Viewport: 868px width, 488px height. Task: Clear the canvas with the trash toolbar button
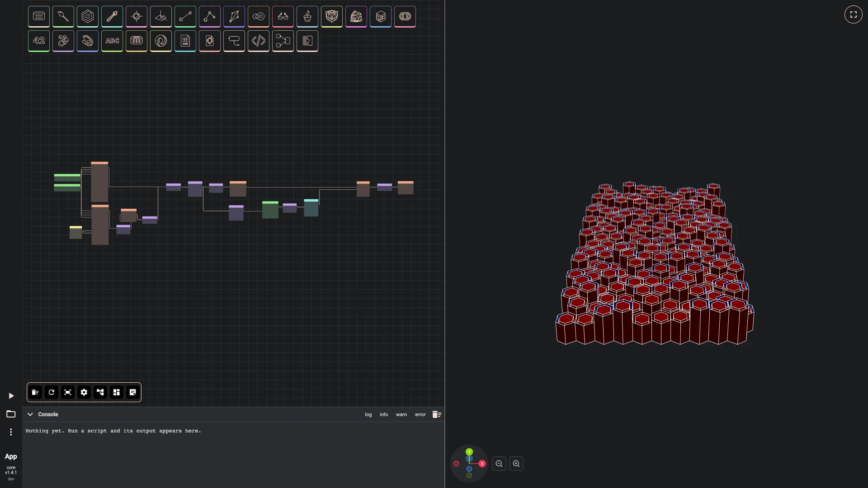tap(35, 392)
